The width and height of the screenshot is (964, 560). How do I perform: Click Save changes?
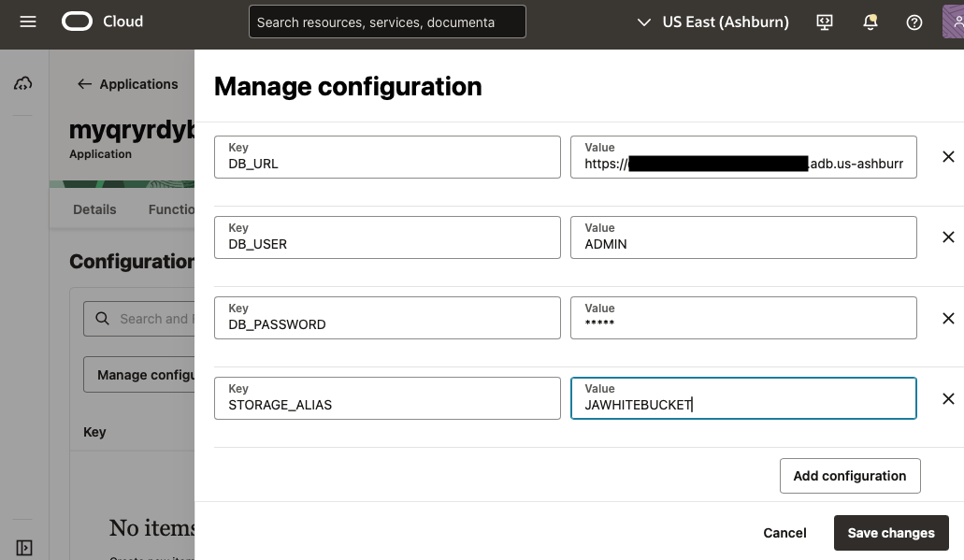pos(890,532)
